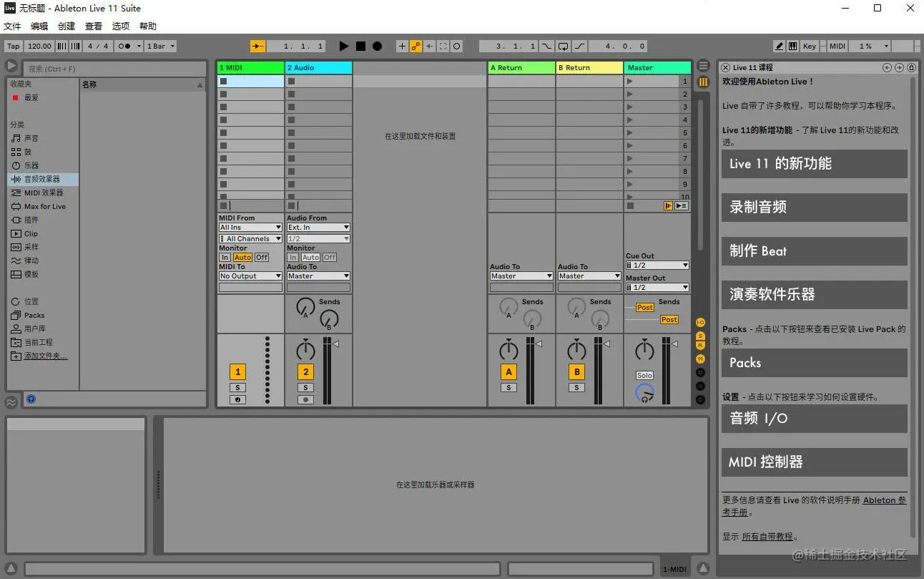Toggle Automation Arm button

tap(416, 46)
